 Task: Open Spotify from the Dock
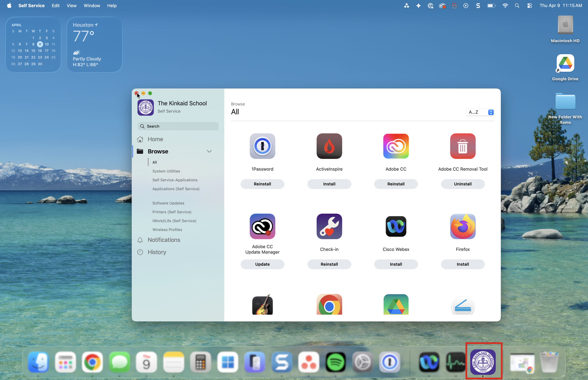click(x=335, y=362)
